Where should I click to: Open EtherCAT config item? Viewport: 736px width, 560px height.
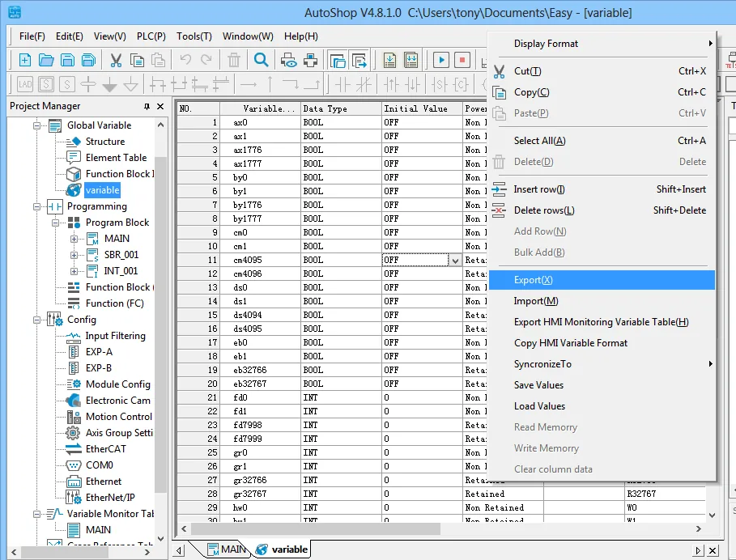tap(105, 449)
